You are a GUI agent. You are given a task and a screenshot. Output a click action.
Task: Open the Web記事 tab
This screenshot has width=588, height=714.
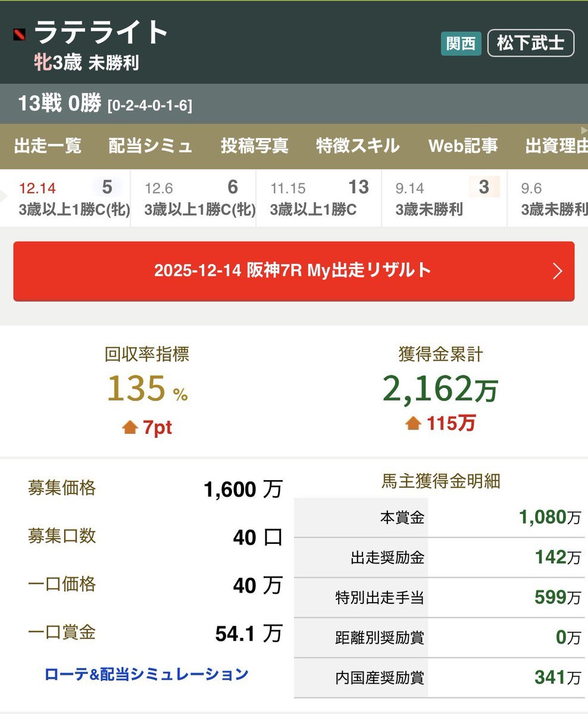(463, 146)
